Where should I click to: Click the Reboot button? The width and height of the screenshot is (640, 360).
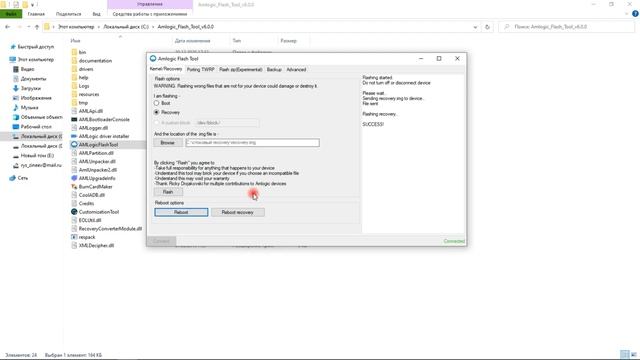pyautogui.click(x=181, y=212)
